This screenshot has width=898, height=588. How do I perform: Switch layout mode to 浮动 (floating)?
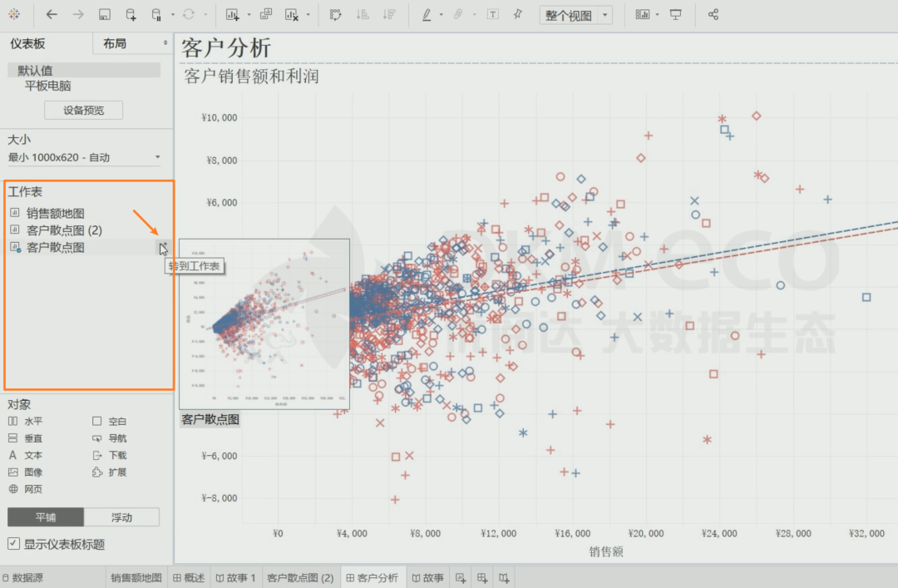(121, 517)
